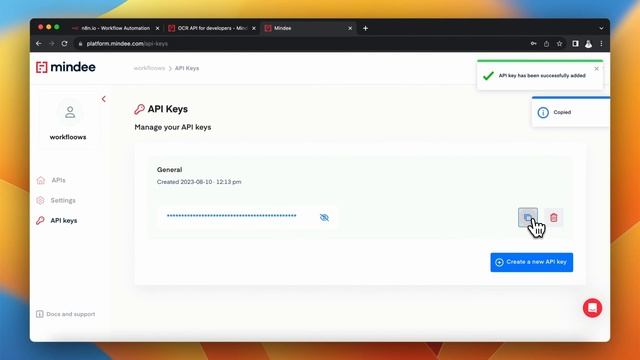Click the 'API Keys' page heading

[168, 109]
